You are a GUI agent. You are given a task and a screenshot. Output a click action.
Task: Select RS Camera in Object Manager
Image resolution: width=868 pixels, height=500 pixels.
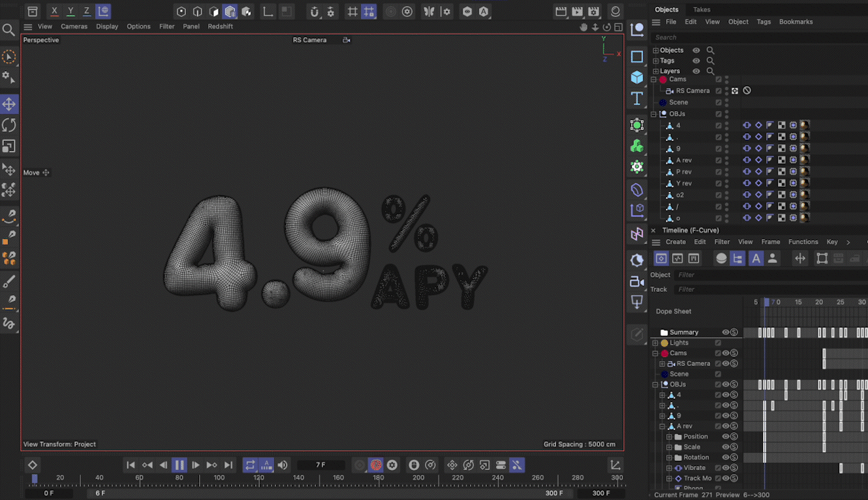[x=692, y=91]
